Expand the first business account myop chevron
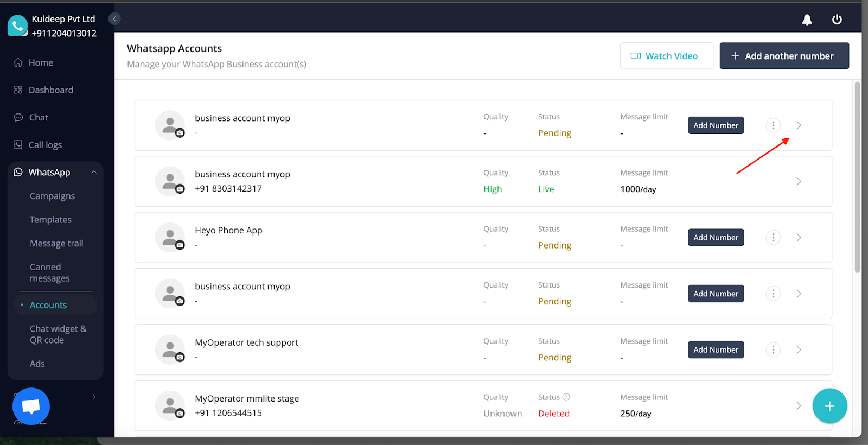868x445 pixels. pos(799,125)
